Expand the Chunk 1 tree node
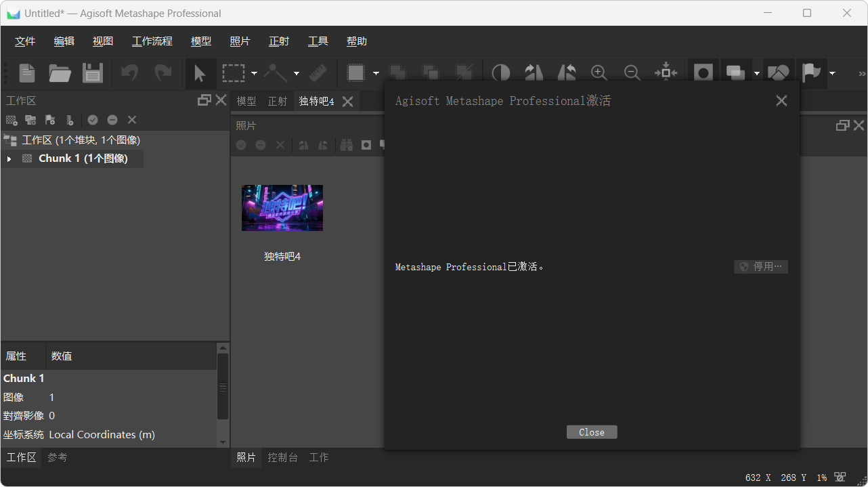 [x=9, y=158]
